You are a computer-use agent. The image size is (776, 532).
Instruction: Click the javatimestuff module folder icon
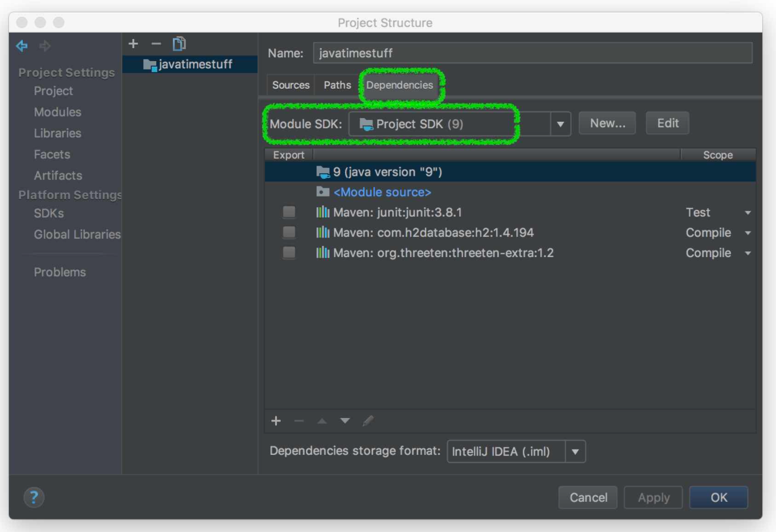click(x=150, y=65)
